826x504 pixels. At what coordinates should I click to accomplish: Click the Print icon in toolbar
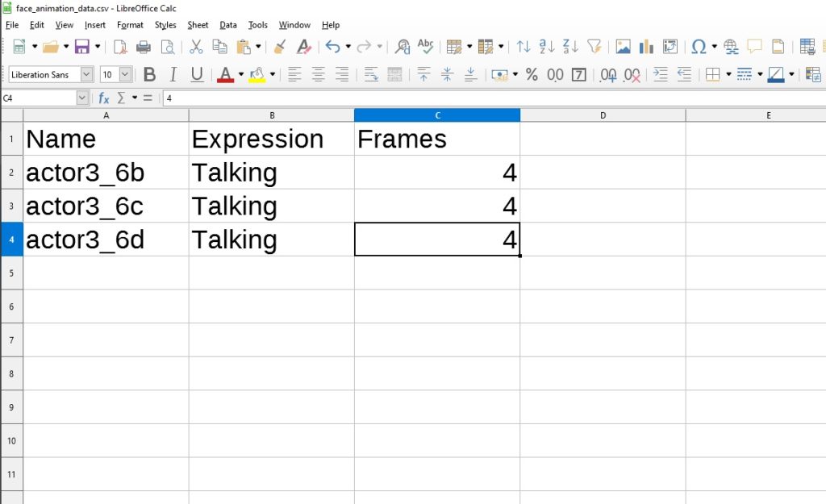[144, 47]
